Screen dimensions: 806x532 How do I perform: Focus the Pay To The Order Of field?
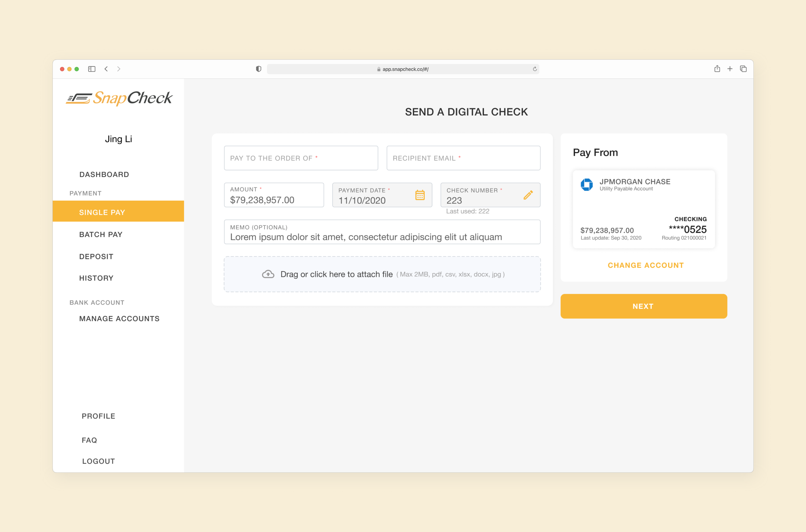pos(301,158)
